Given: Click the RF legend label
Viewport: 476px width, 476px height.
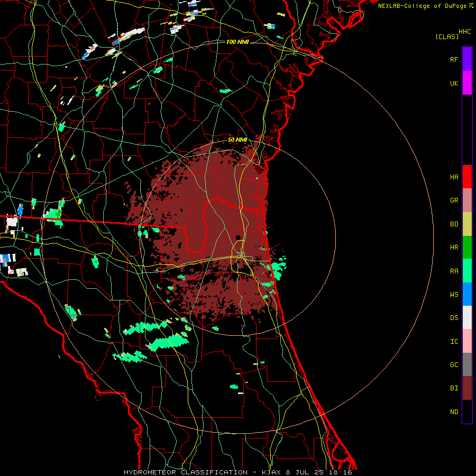Looking at the screenshot, I should (454, 59).
